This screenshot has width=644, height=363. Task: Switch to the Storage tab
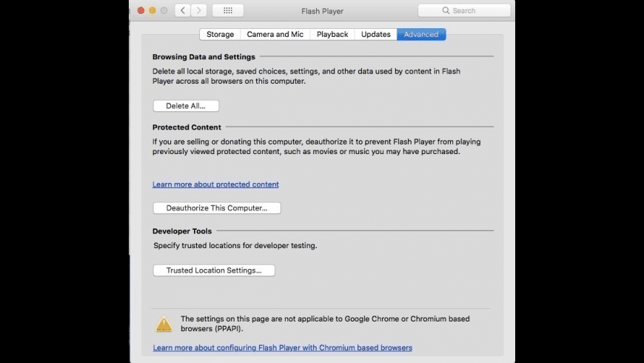[x=220, y=34]
